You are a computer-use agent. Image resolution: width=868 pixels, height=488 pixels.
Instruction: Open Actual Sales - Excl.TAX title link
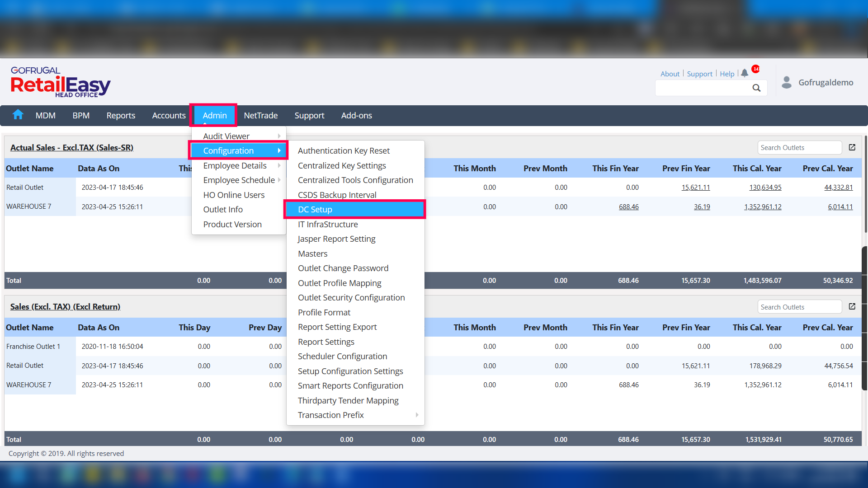72,147
